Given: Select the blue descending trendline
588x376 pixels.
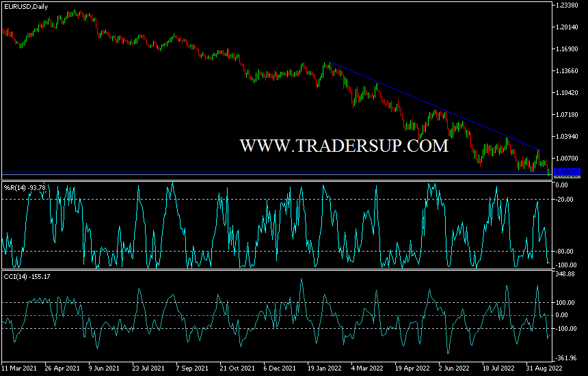Looking at the screenshot, I should pos(435,107).
